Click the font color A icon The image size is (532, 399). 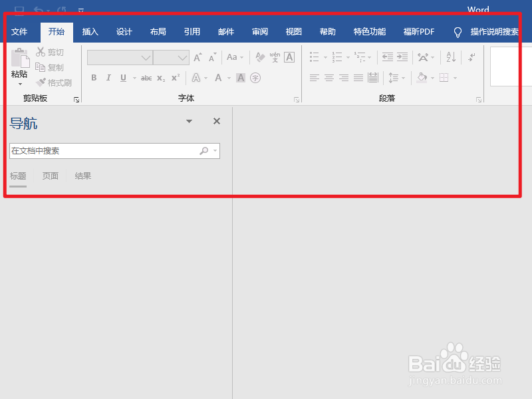click(x=218, y=78)
